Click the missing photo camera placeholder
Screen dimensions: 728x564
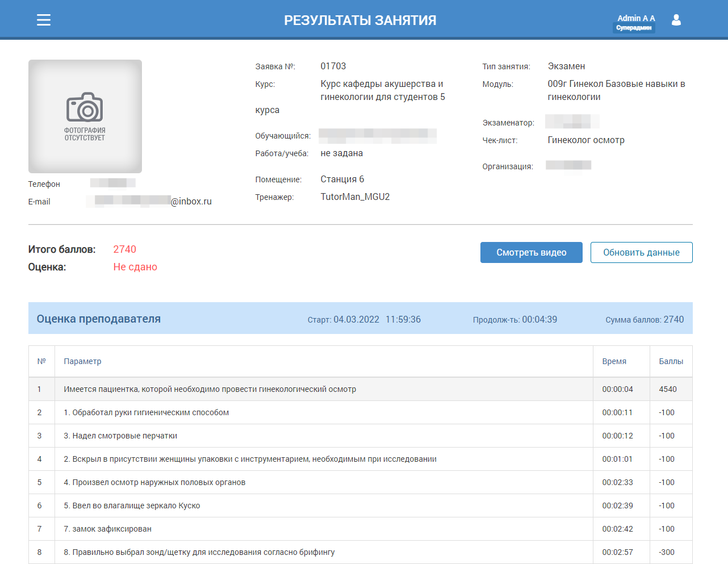pos(85,116)
